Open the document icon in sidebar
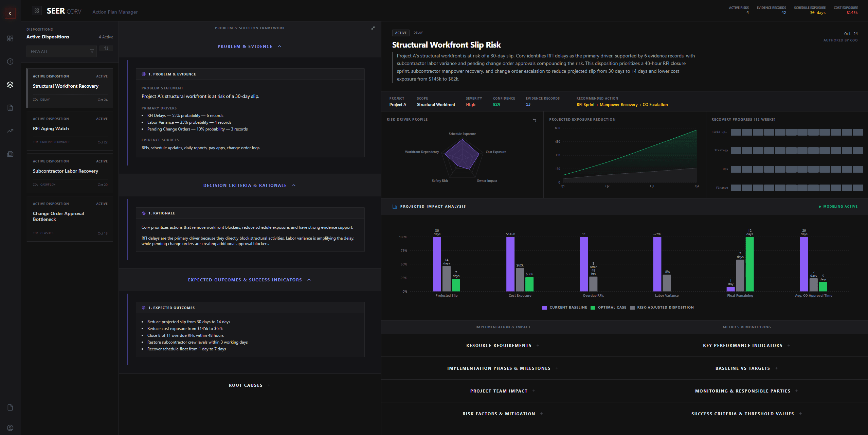 [10, 108]
